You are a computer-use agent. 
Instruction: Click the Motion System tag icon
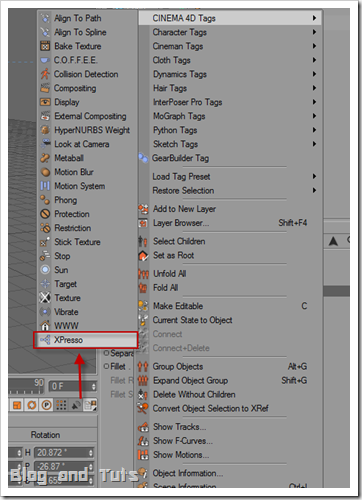[x=45, y=186]
